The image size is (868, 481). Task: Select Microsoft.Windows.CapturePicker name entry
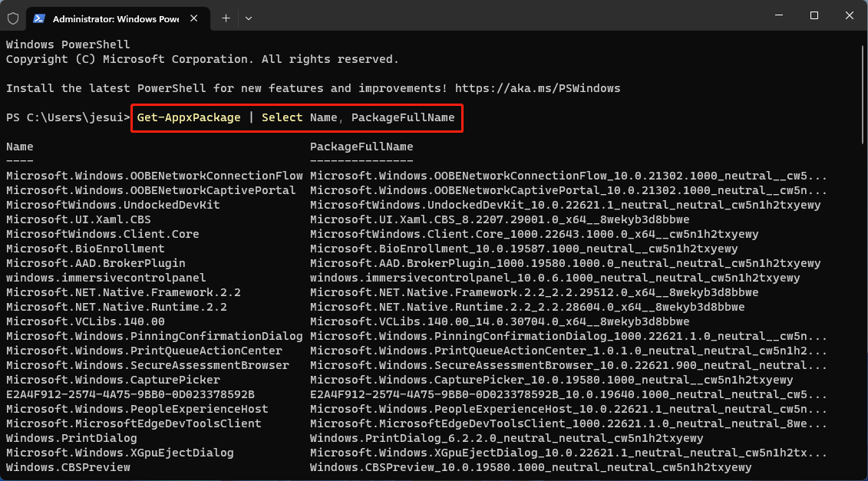point(113,380)
